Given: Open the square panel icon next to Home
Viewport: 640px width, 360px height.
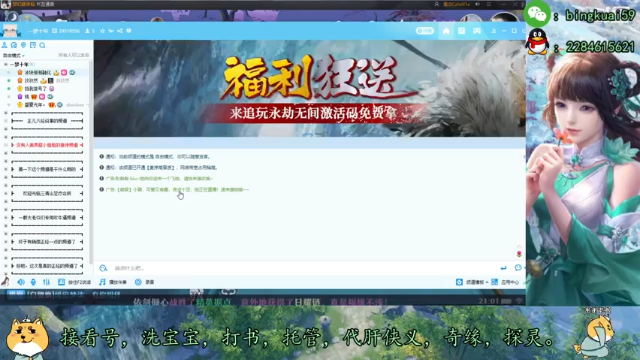Looking at the screenshot, I should coord(461,31).
